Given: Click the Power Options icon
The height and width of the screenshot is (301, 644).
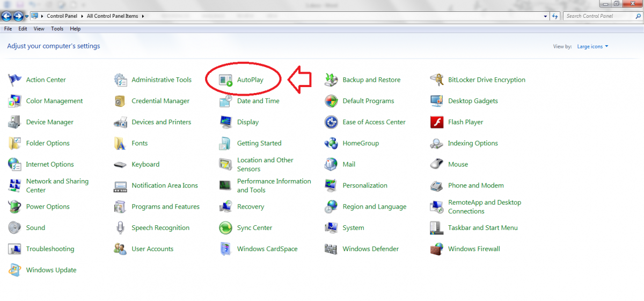Looking at the screenshot, I should point(14,207).
